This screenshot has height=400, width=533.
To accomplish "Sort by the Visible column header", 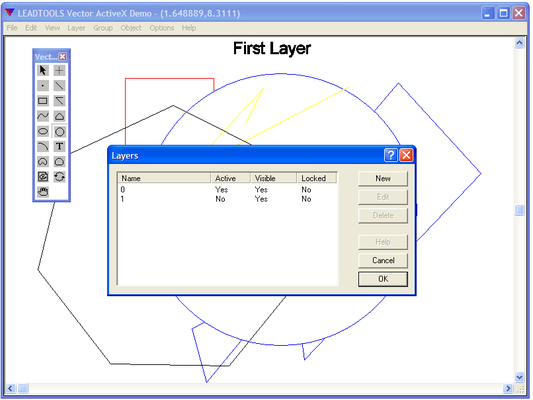I will pos(274,178).
